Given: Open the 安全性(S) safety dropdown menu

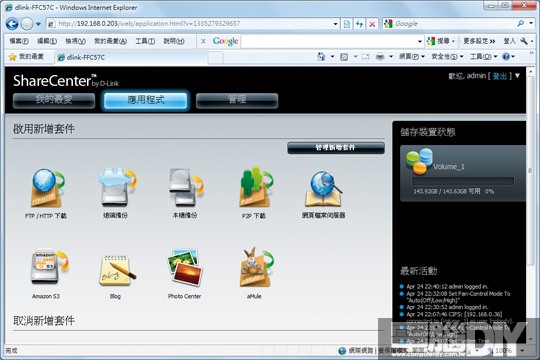Looking at the screenshot, I should [447, 56].
